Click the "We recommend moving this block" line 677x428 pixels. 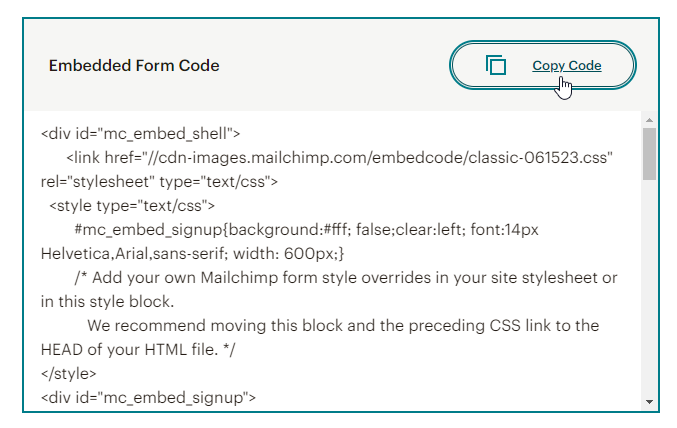click(342, 325)
